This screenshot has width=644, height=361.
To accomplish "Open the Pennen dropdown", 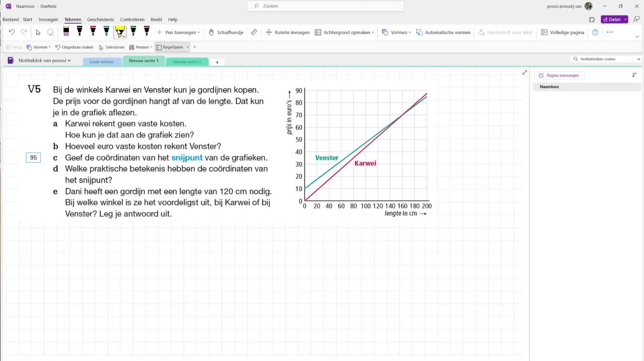I will [140, 47].
